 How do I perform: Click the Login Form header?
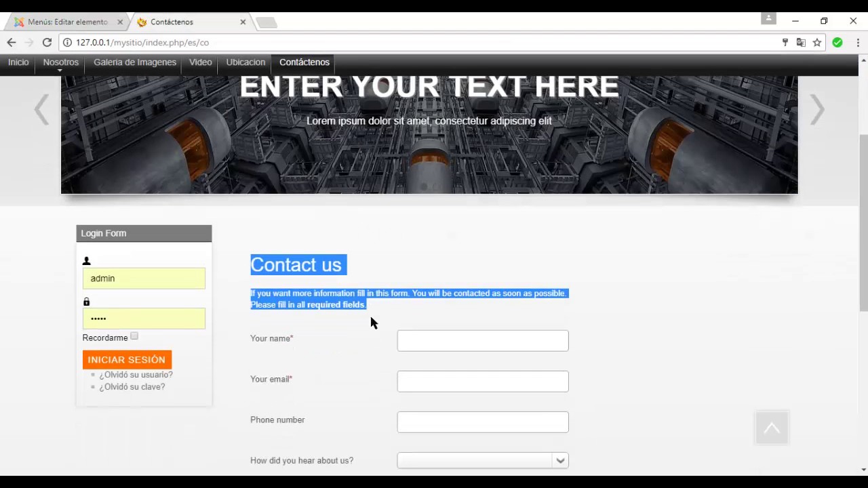tap(144, 233)
